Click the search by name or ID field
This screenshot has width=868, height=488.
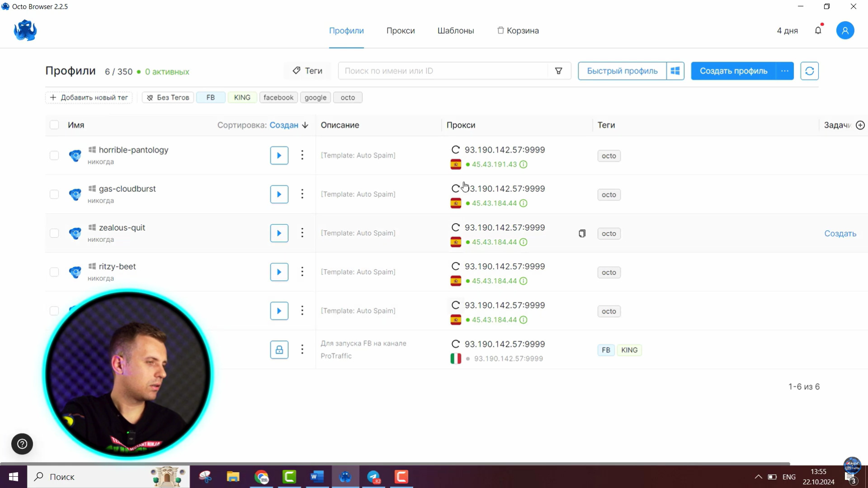click(x=443, y=71)
